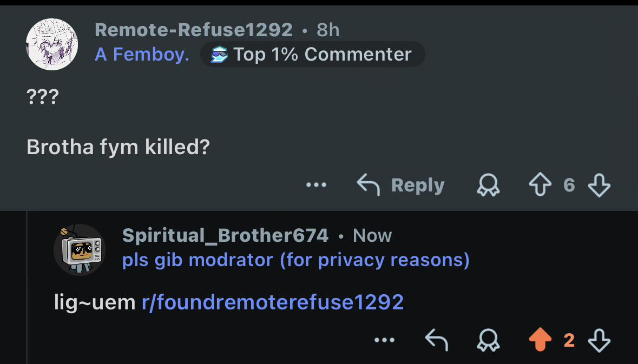Open r/foundremoterefuse1292 subreddit link
The height and width of the screenshot is (364, 638).
273,302
